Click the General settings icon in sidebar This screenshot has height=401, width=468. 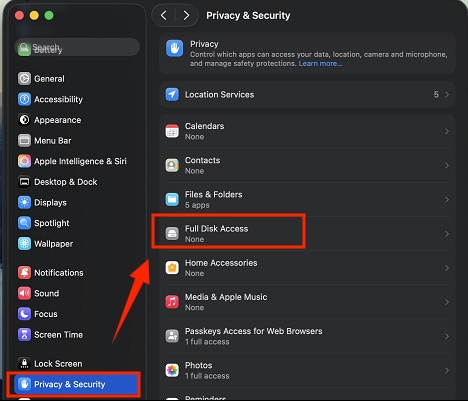pos(24,79)
